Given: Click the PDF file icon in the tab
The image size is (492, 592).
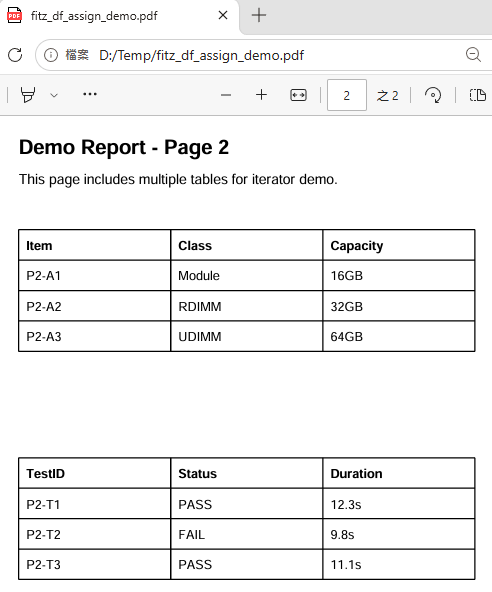Looking at the screenshot, I should click(x=14, y=15).
